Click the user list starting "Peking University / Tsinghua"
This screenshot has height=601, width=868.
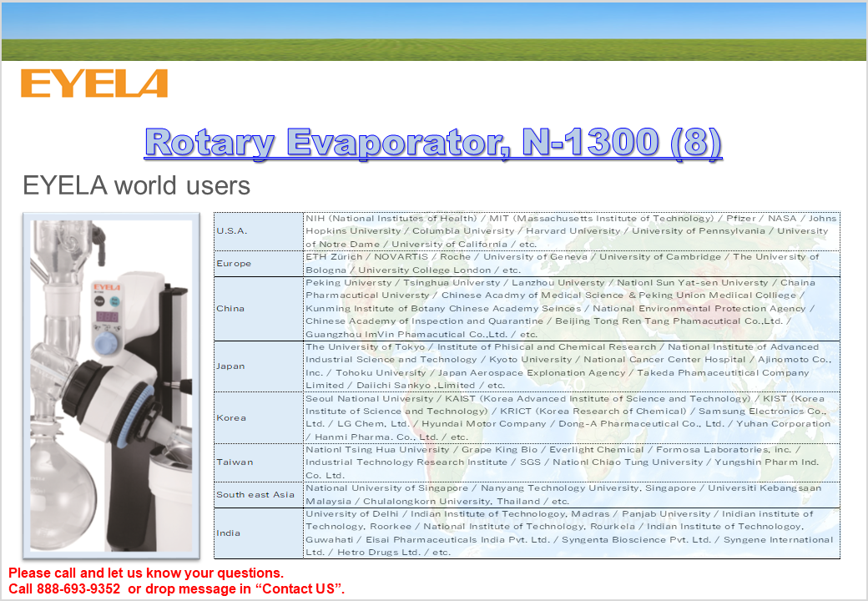pos(572,309)
